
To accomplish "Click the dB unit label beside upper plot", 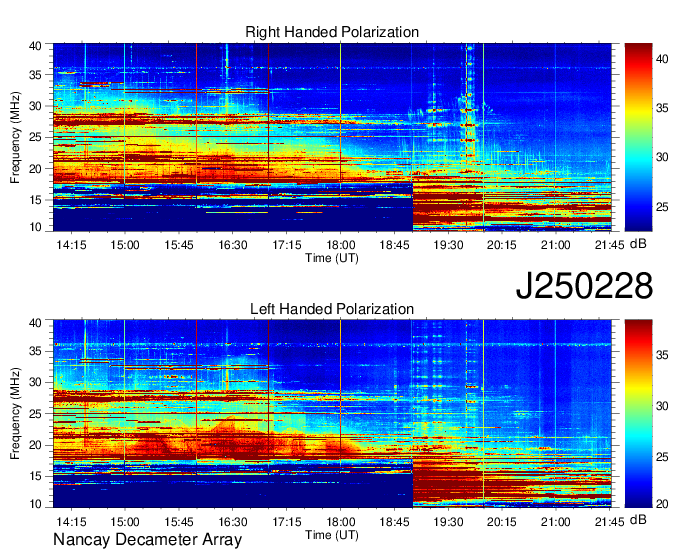I will pyautogui.click(x=638, y=244).
